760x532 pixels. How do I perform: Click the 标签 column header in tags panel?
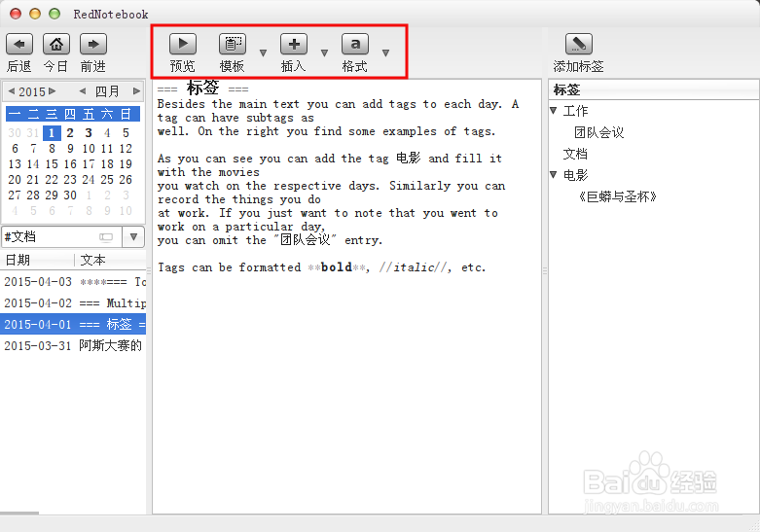point(653,89)
